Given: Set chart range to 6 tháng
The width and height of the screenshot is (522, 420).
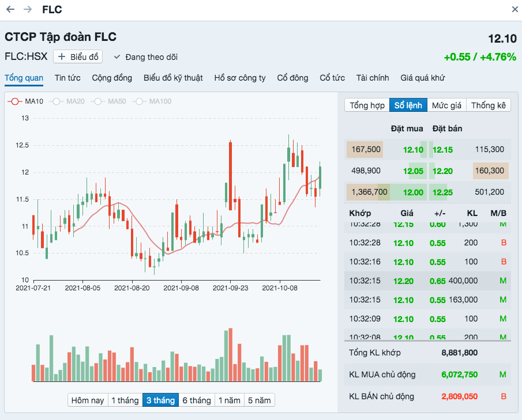Looking at the screenshot, I should click(x=197, y=400).
